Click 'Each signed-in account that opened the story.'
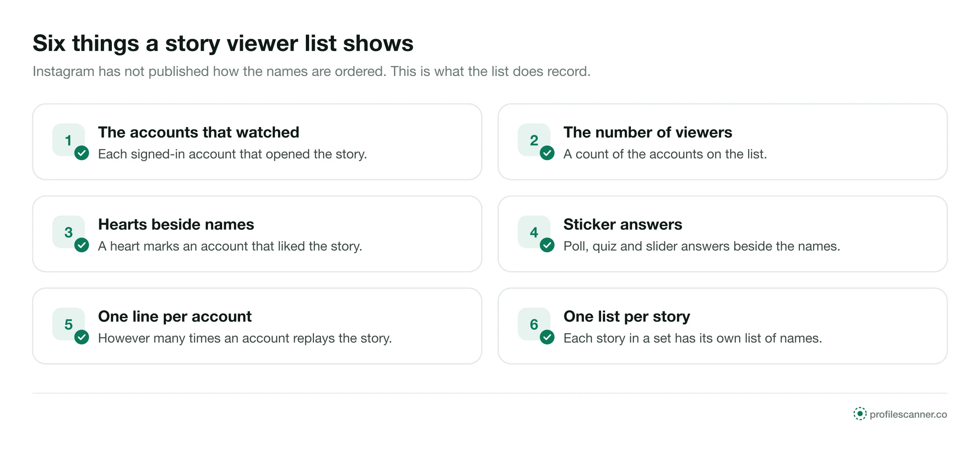The height and width of the screenshot is (454, 980). point(232,154)
